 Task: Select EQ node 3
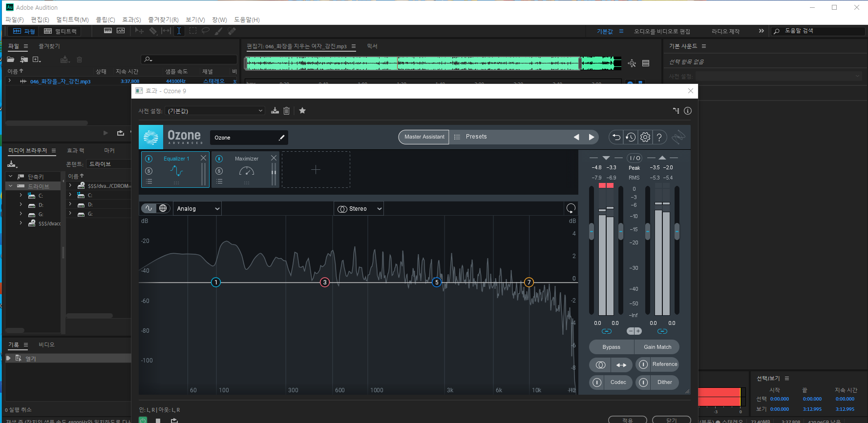pos(325,282)
